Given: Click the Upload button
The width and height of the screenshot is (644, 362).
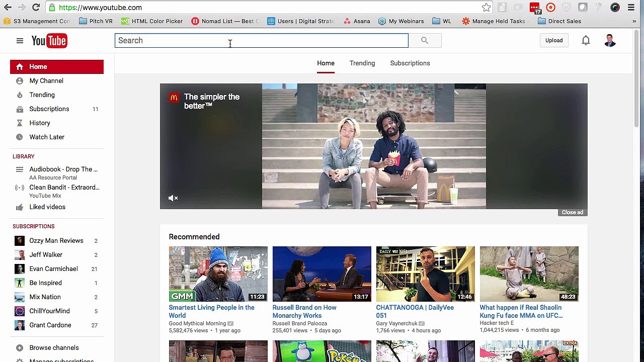Looking at the screenshot, I should click(x=554, y=40).
